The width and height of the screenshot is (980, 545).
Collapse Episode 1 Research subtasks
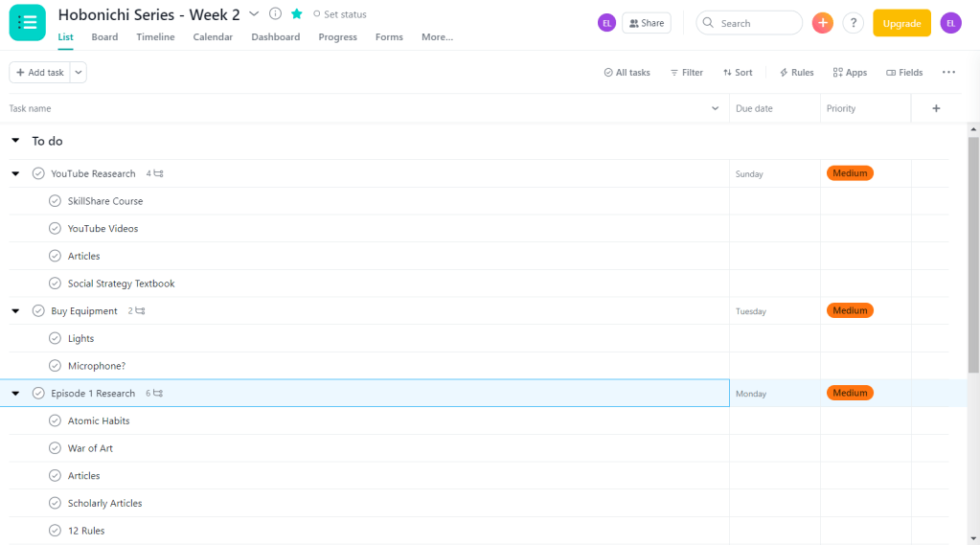(x=15, y=394)
